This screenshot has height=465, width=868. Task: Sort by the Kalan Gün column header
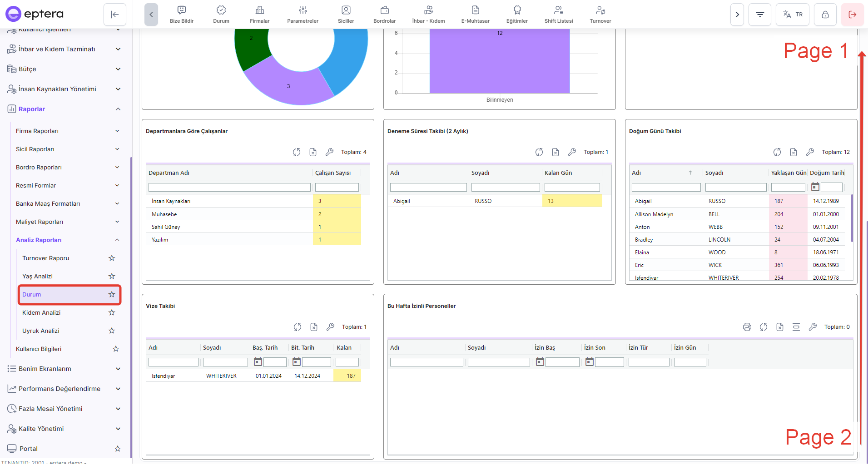pos(558,173)
